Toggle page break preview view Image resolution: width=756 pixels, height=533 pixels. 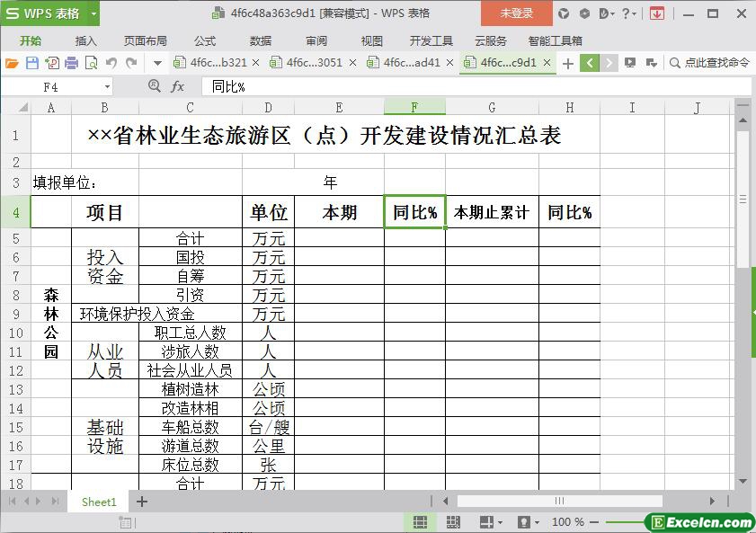click(452, 522)
